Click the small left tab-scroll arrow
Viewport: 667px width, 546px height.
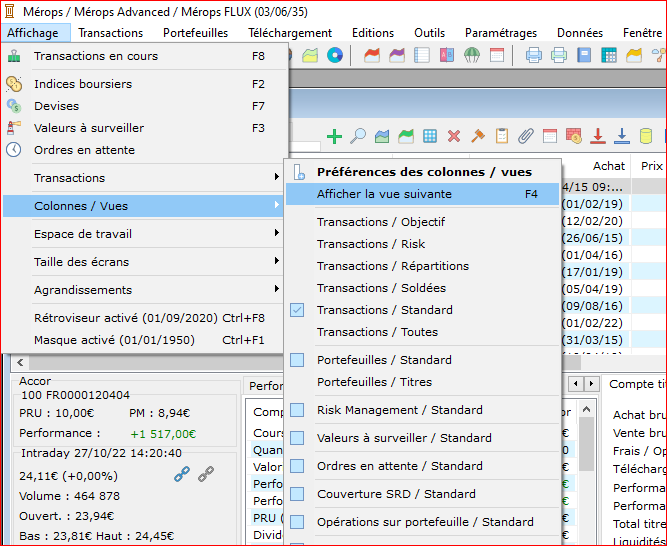[x=576, y=384]
